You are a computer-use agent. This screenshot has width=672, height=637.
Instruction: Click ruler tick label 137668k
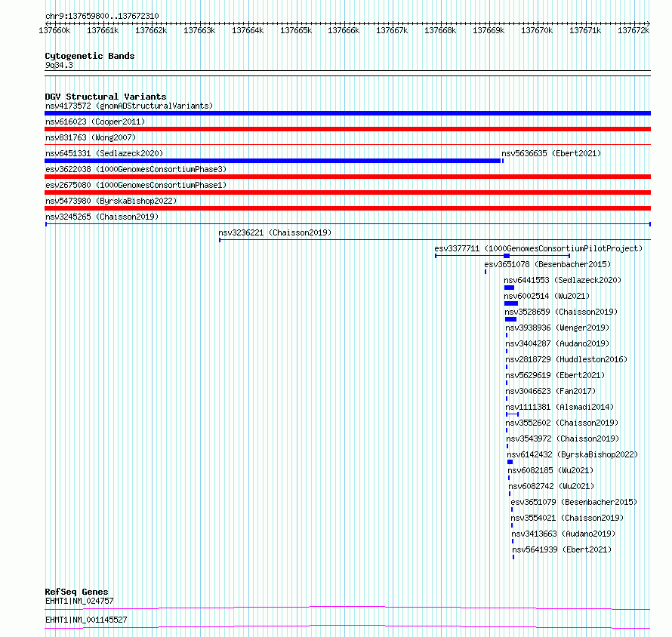[440, 31]
